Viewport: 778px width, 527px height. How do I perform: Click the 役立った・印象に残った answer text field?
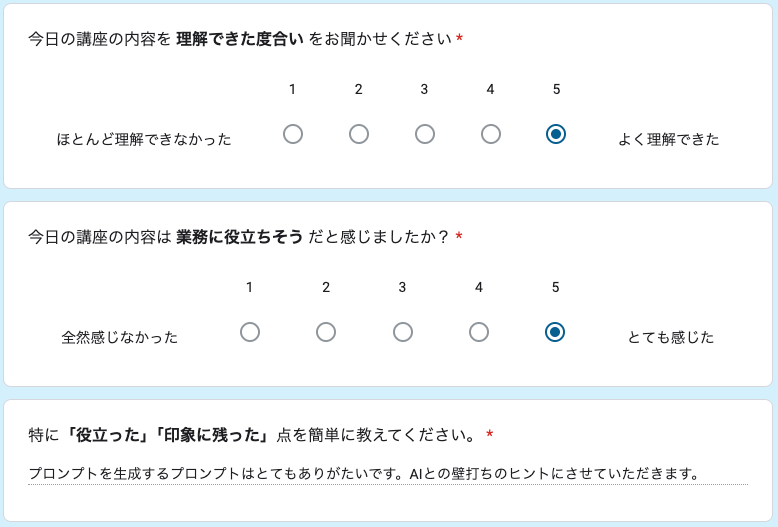[388, 473]
